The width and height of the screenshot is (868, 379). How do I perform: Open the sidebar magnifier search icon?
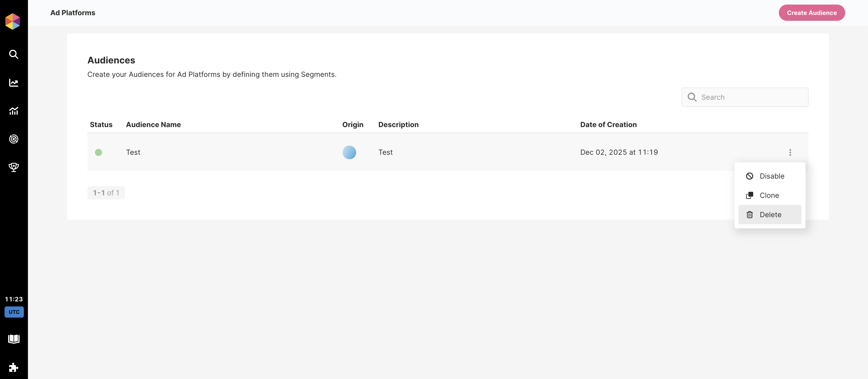coord(13,54)
